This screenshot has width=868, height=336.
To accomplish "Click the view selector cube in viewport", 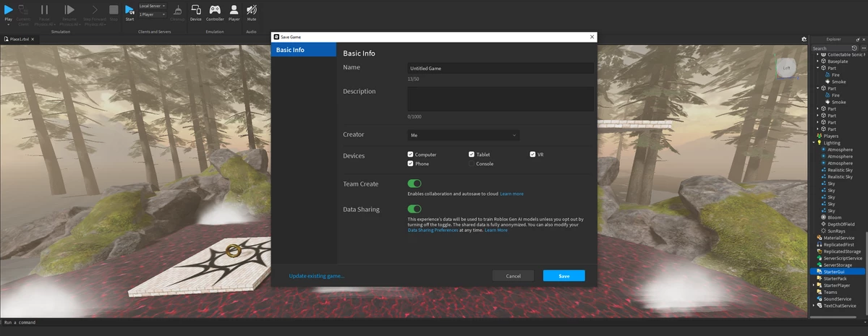I will [787, 68].
